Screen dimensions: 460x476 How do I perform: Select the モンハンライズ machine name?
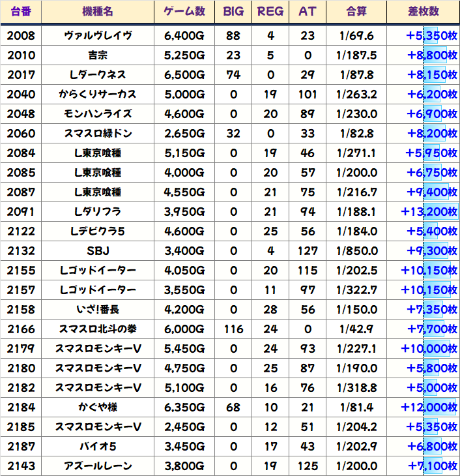[98, 114]
